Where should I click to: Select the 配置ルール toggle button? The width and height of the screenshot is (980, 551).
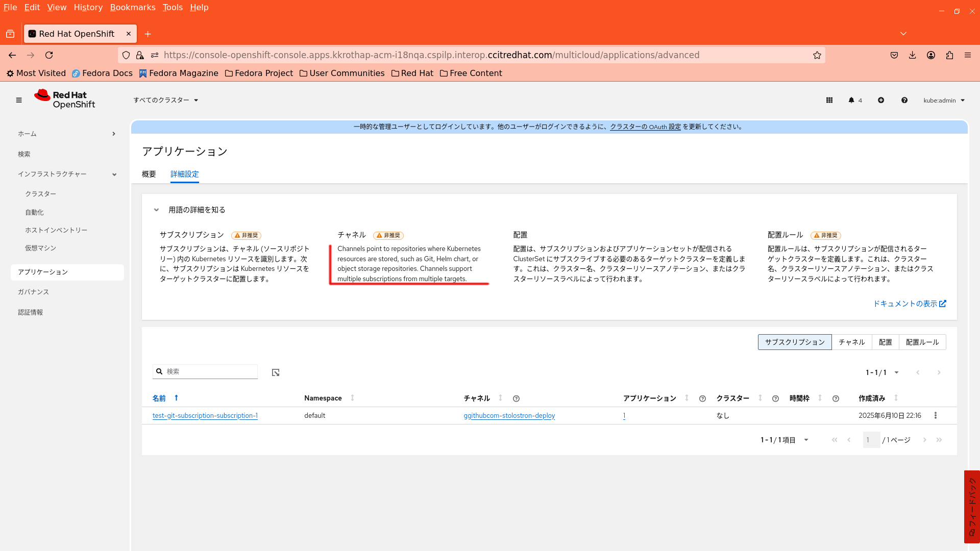tap(922, 342)
